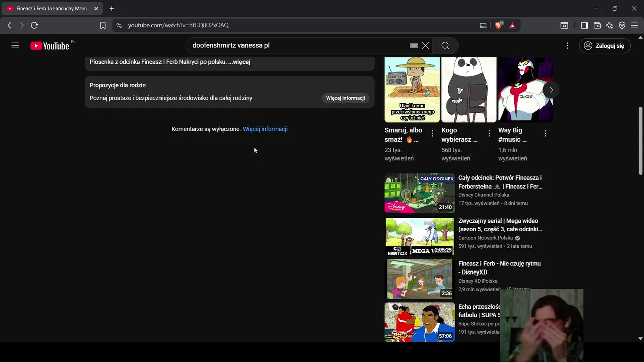Image resolution: width=644 pixels, height=362 pixels.
Task: Open options menu for Smaruj, albo smaż! short
Action: point(432,134)
